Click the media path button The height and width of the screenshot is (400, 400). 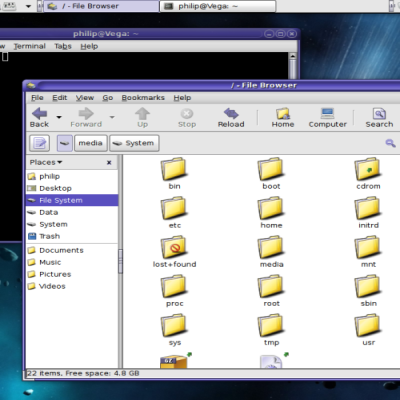tap(91, 143)
